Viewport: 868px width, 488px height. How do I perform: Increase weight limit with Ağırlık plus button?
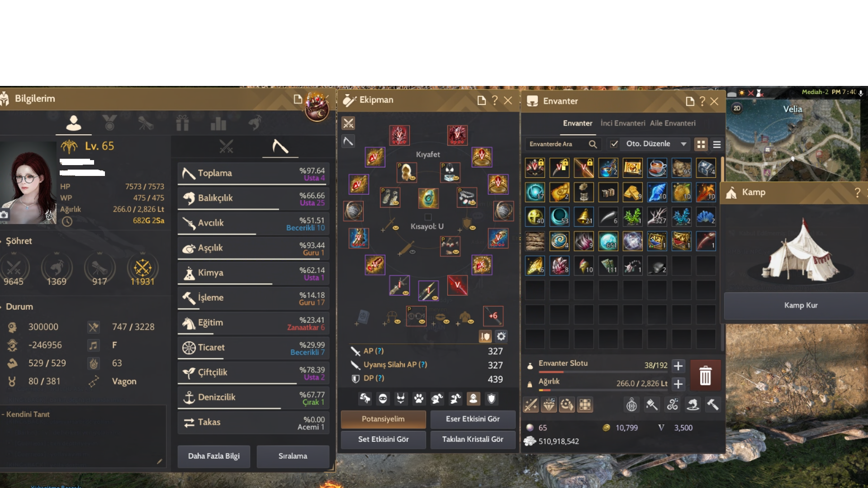pyautogui.click(x=678, y=384)
